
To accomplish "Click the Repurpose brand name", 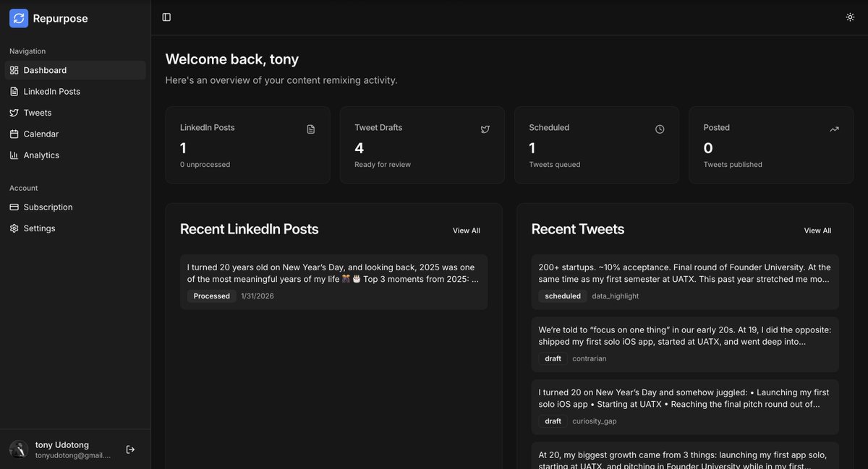I will [60, 19].
